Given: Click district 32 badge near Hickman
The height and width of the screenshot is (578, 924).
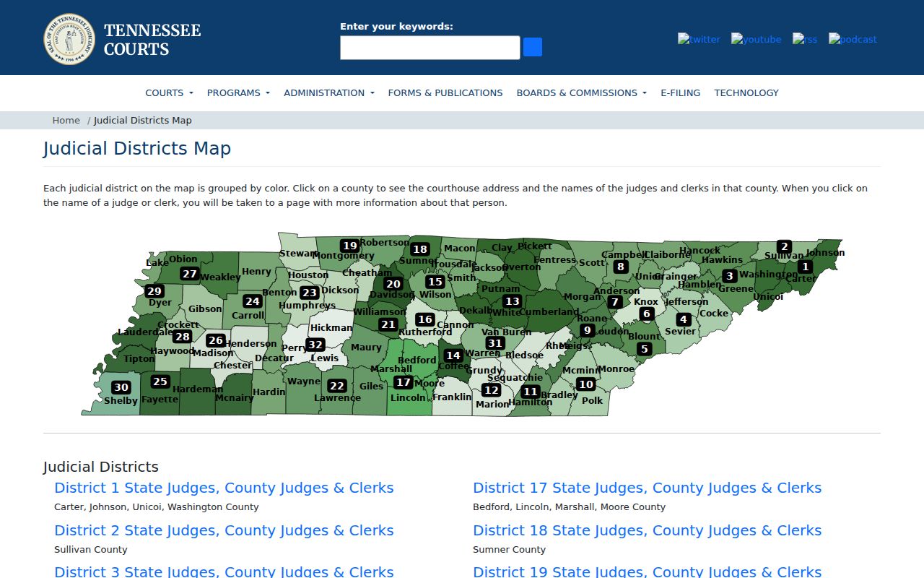Looking at the screenshot, I should point(315,345).
